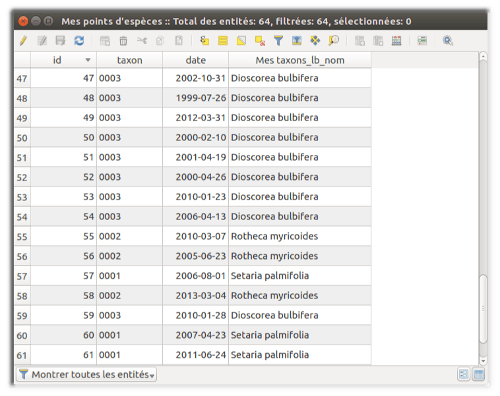This screenshot has width=500, height=396.
Task: Invert the selection icon
Action: 241,41
